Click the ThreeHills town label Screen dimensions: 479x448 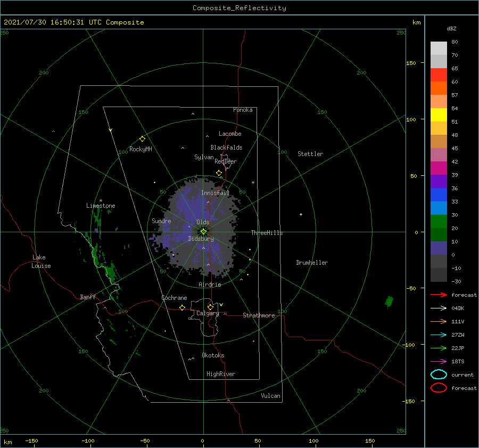pos(267,233)
